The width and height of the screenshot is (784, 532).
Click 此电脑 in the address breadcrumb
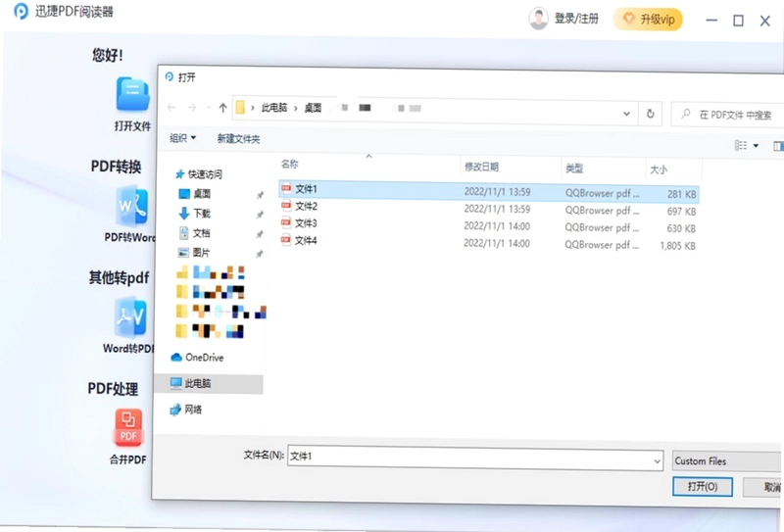[274, 108]
